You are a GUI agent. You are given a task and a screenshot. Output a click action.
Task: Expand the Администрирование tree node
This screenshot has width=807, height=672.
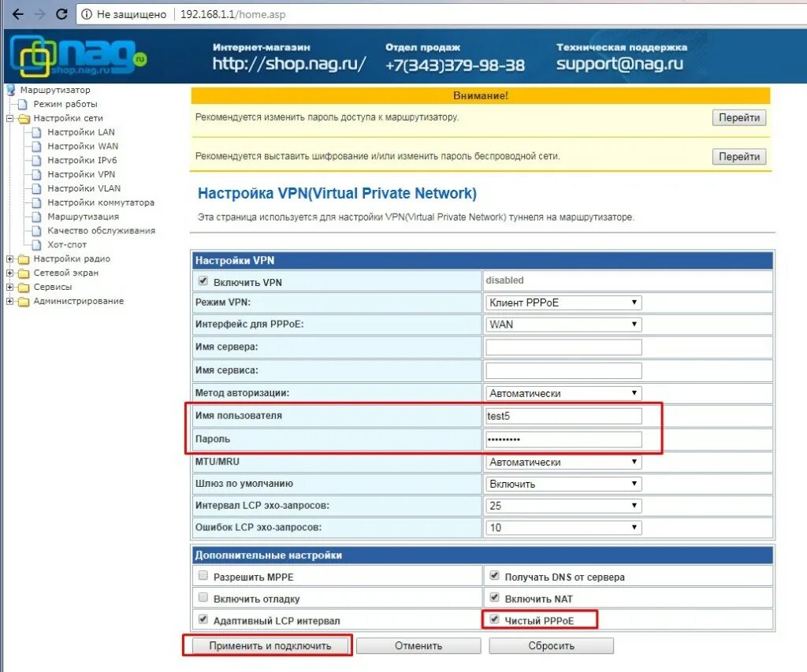point(9,301)
